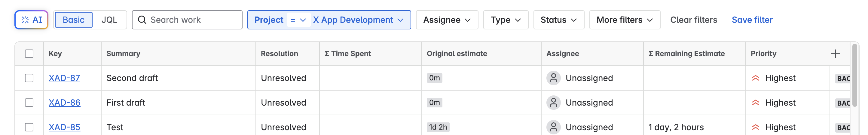The width and height of the screenshot is (868, 135).
Task: Switch to Basic search mode
Action: pos(73,20)
